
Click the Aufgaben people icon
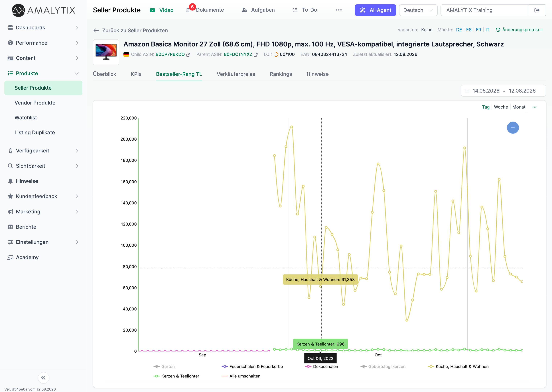click(x=244, y=10)
